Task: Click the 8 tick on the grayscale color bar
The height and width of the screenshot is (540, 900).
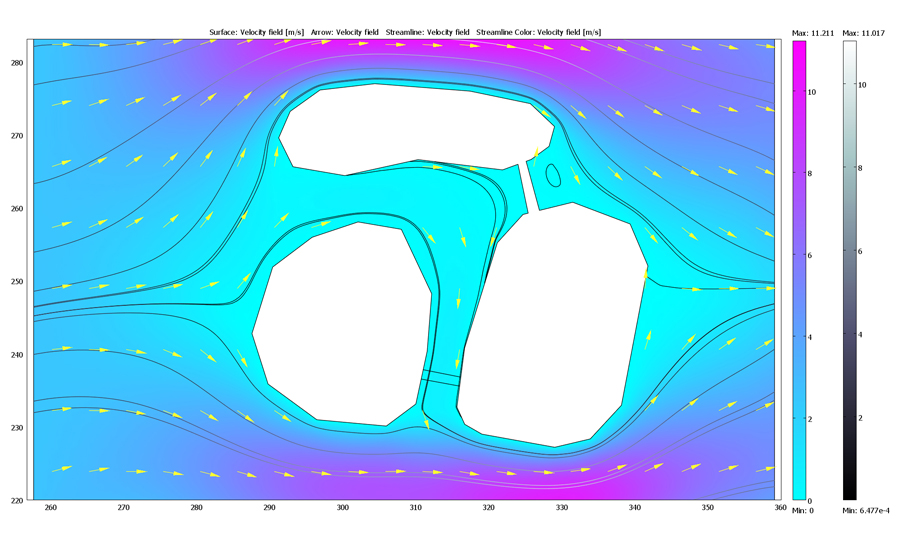Action: [860, 168]
